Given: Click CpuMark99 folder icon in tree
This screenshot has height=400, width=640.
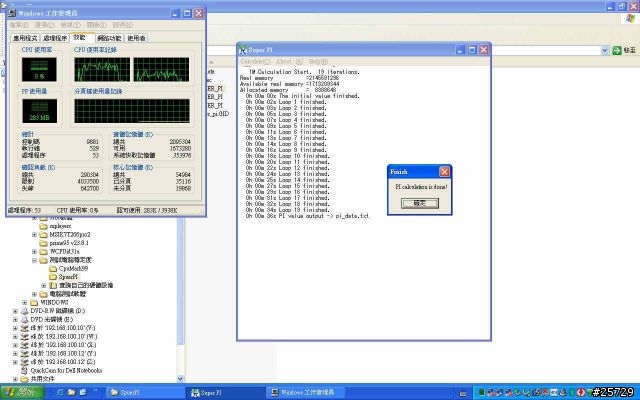Looking at the screenshot, I should click(53, 268).
